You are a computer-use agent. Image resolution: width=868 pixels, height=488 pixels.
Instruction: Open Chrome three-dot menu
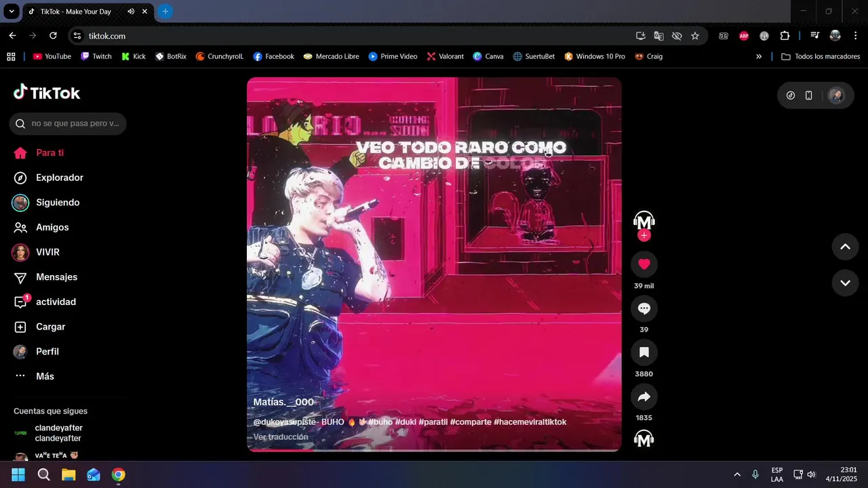coord(855,36)
